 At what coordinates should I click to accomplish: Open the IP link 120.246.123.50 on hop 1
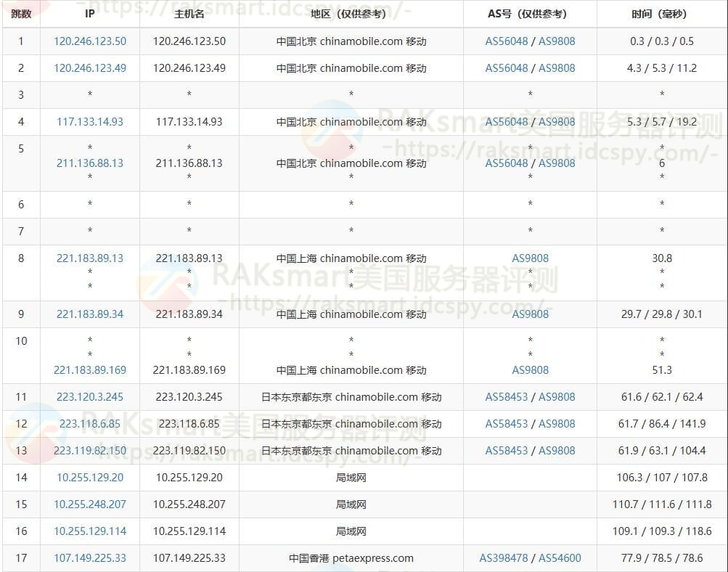pyautogui.click(x=90, y=41)
